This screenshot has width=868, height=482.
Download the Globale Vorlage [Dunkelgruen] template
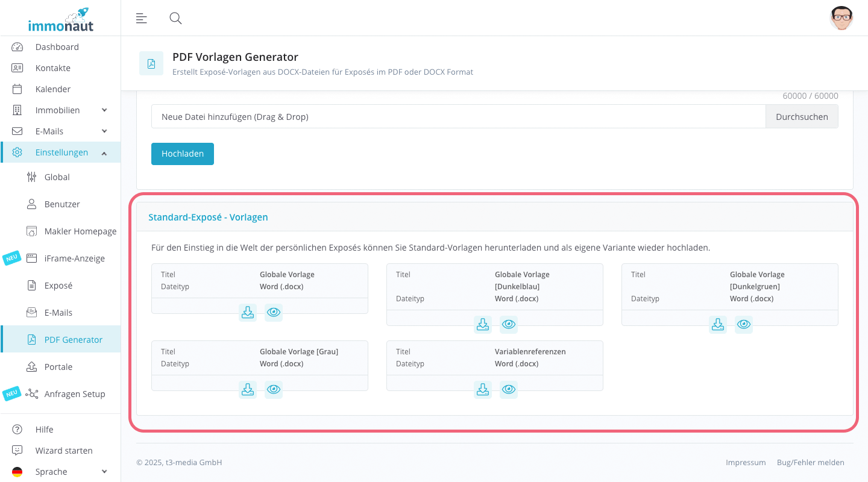tap(718, 324)
